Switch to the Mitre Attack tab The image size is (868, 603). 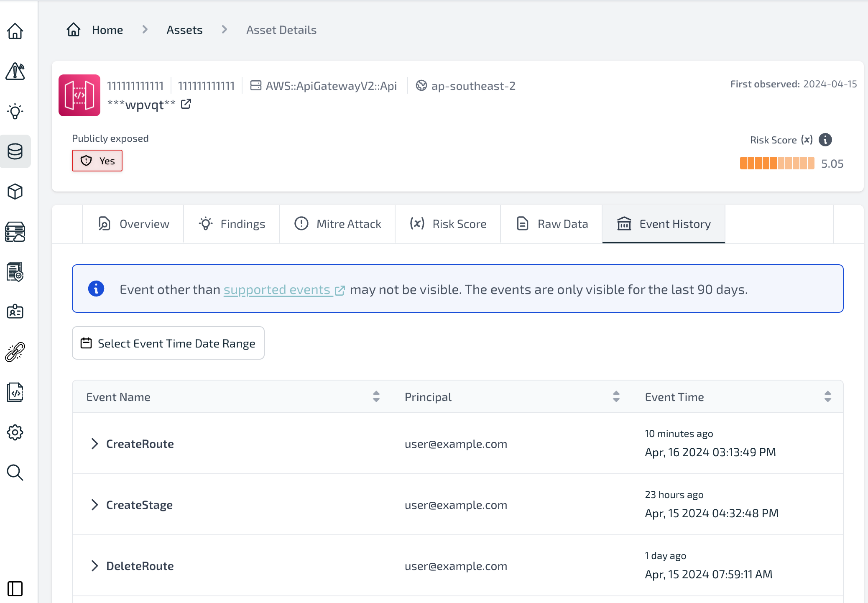(338, 224)
